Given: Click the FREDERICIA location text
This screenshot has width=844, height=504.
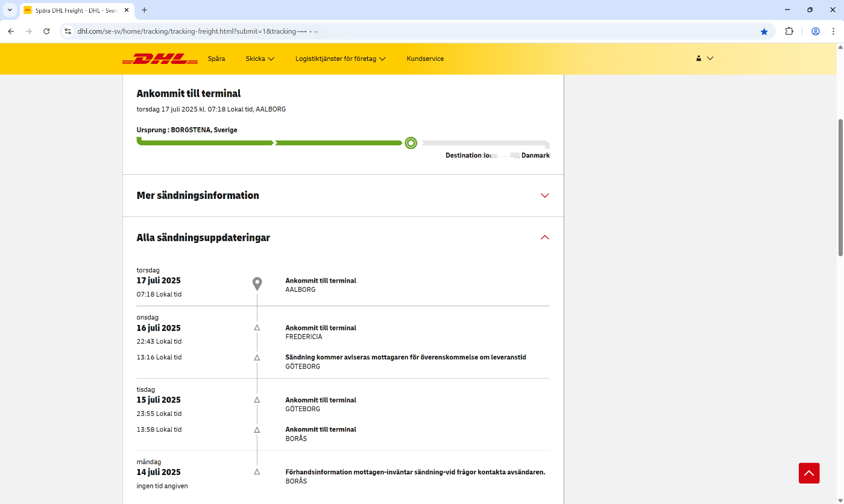Looking at the screenshot, I should tap(304, 337).
